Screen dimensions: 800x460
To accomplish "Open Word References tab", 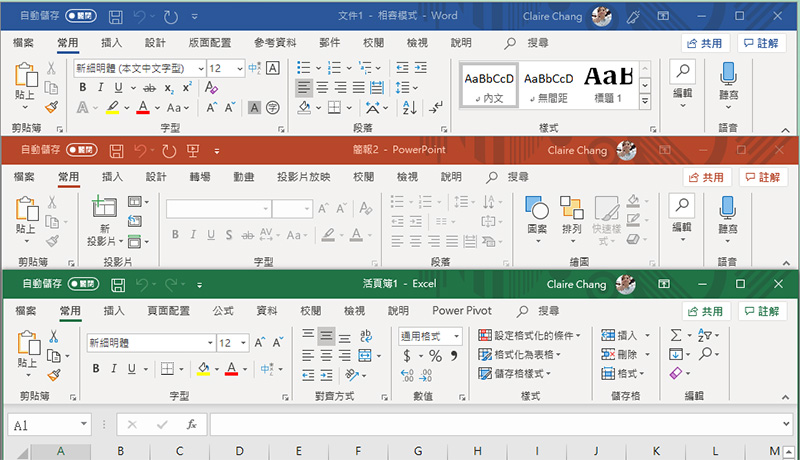I will [275, 43].
